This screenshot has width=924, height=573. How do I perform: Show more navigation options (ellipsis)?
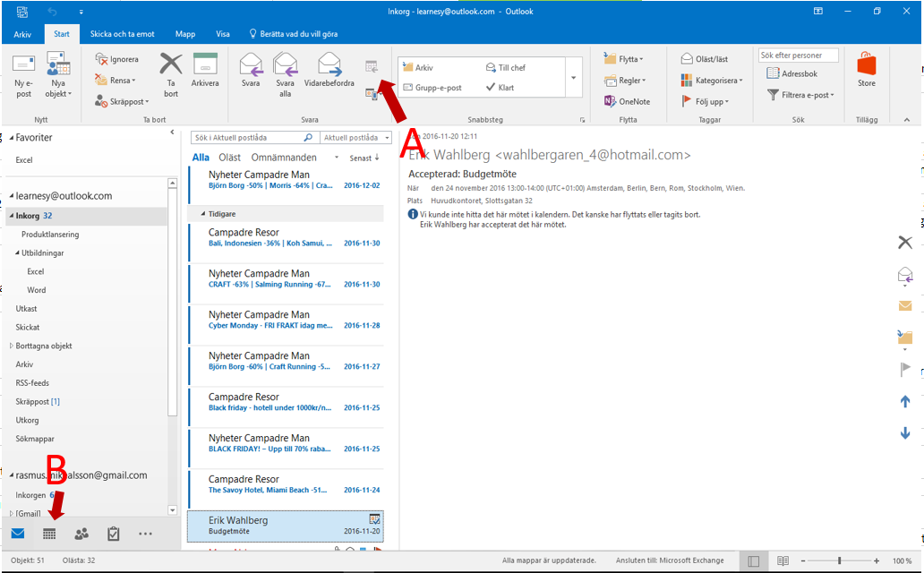[x=145, y=535]
